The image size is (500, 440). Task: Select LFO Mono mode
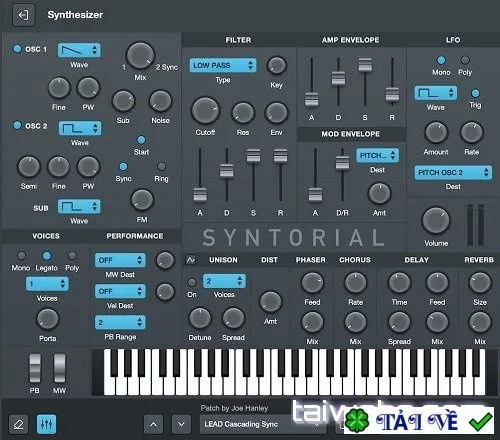click(x=441, y=60)
